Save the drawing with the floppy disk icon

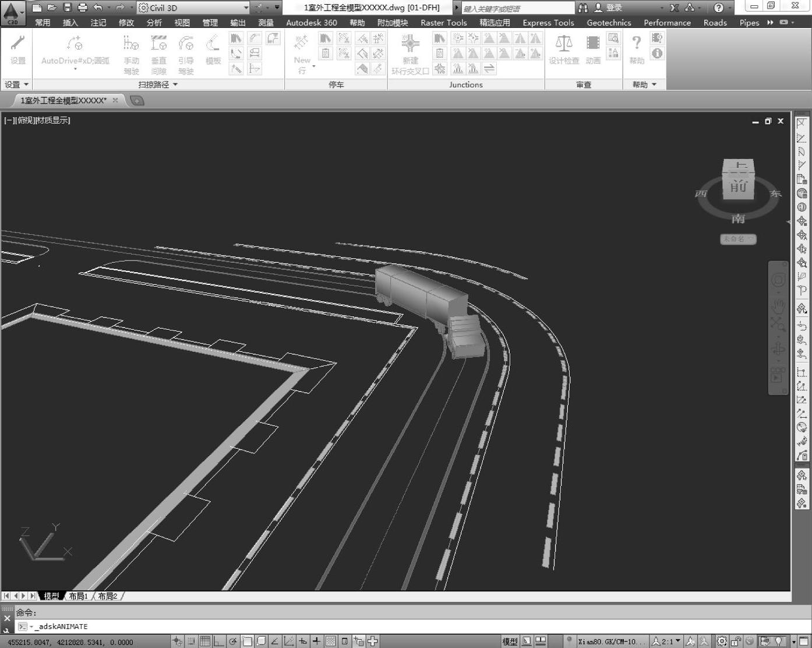click(x=67, y=8)
